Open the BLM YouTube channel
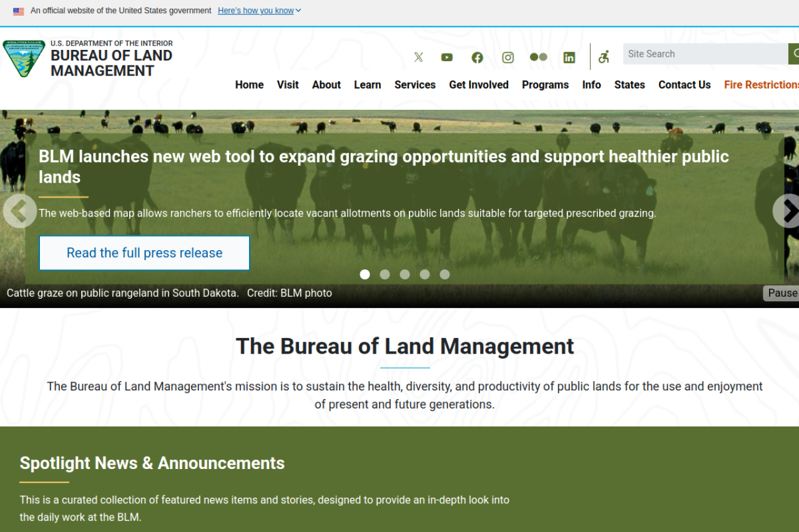 447,57
